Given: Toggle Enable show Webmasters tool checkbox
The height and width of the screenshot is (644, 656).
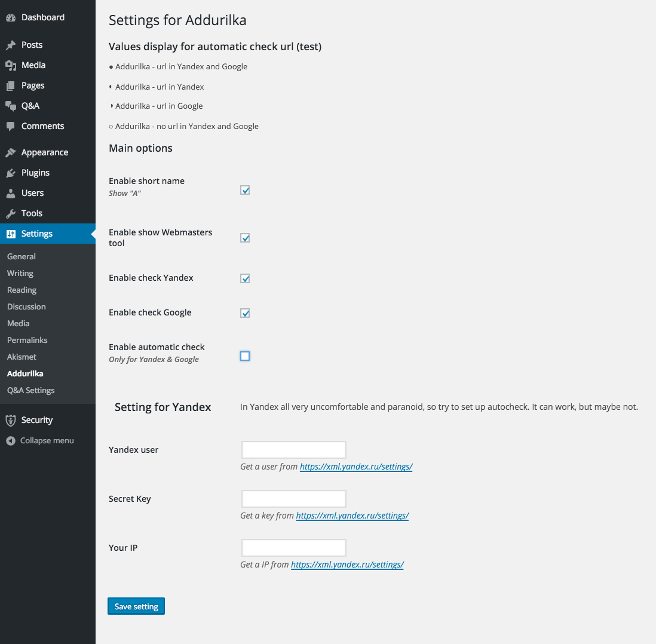Looking at the screenshot, I should pos(245,238).
